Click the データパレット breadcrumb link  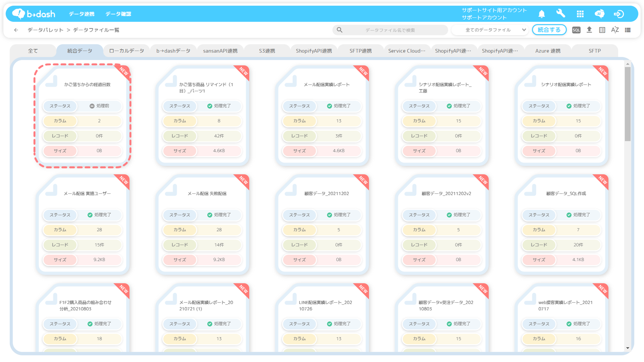[x=45, y=30]
